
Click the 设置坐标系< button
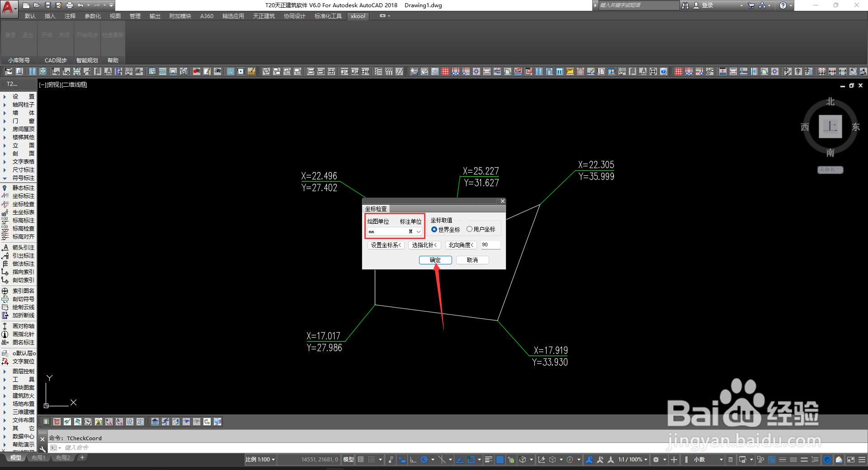tap(386, 245)
